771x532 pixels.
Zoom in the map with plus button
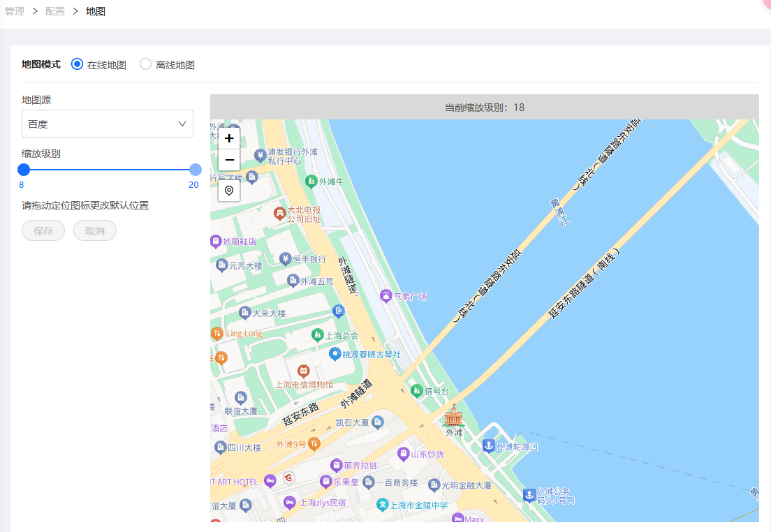(229, 138)
